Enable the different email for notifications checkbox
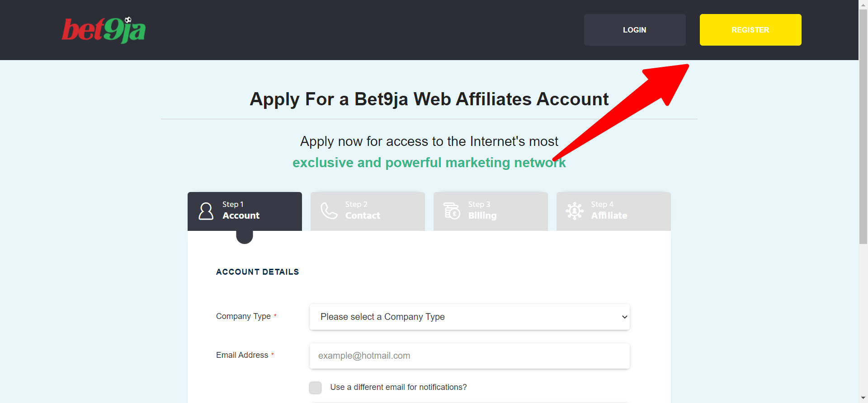Viewport: 868px width, 403px height. 315,387
